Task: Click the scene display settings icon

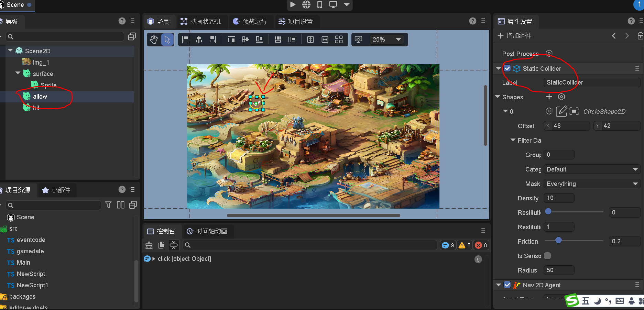Action: coord(358,40)
